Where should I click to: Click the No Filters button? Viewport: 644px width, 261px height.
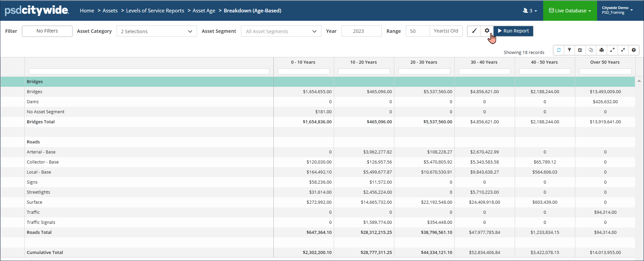(47, 31)
